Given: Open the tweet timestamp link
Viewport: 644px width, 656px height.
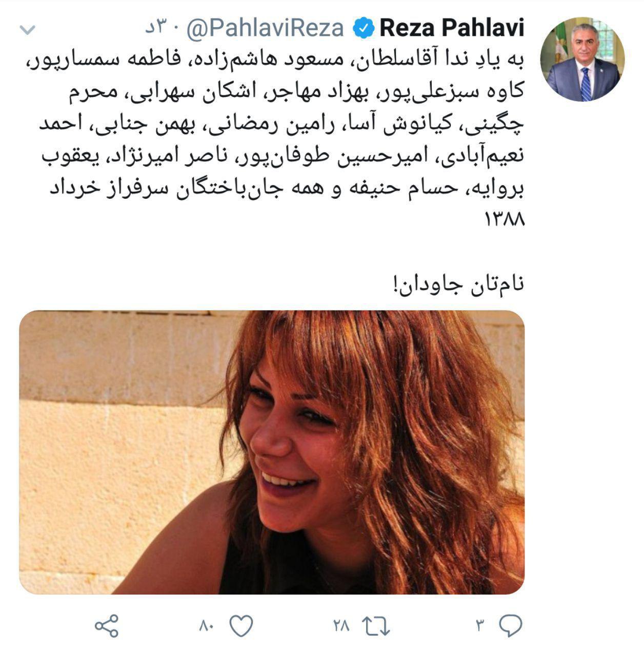Looking at the screenshot, I should coord(159,28).
